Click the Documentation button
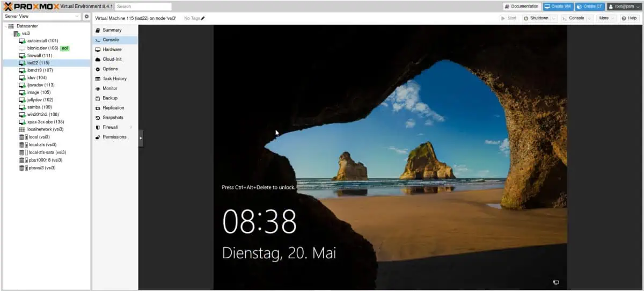The height and width of the screenshot is (291, 644). pyautogui.click(x=521, y=6)
